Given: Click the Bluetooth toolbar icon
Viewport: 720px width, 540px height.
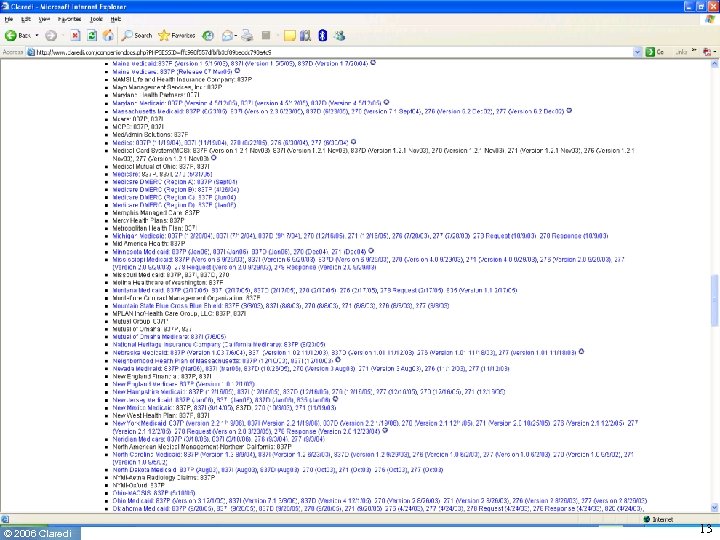Looking at the screenshot, I should pos(322,35).
